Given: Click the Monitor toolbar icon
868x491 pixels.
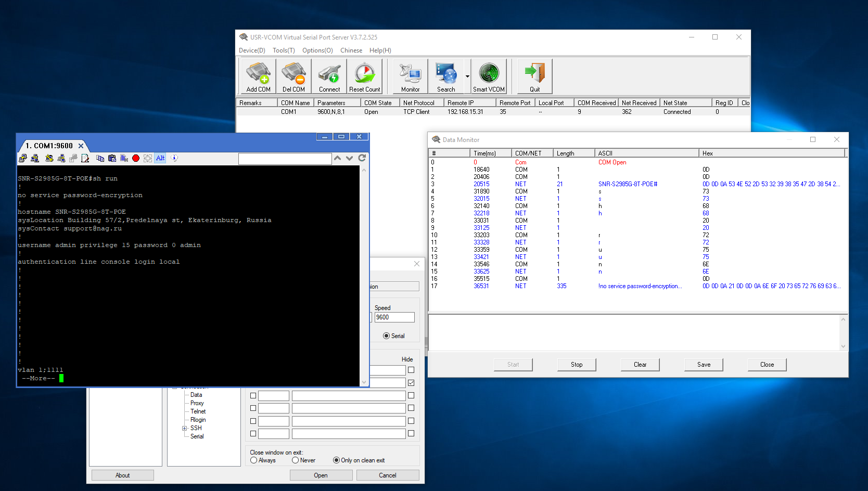Looking at the screenshot, I should pyautogui.click(x=410, y=76).
